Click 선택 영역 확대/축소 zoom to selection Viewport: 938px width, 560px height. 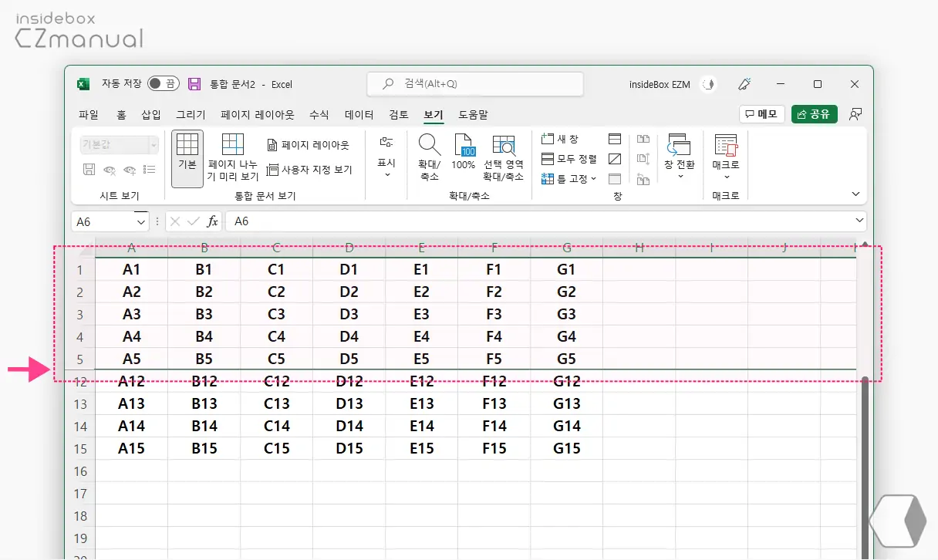(x=504, y=158)
